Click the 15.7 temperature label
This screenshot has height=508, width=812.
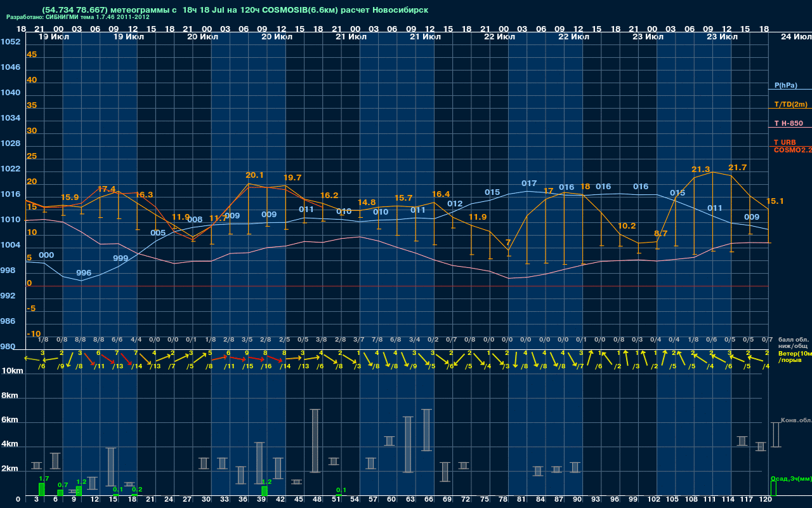403,198
